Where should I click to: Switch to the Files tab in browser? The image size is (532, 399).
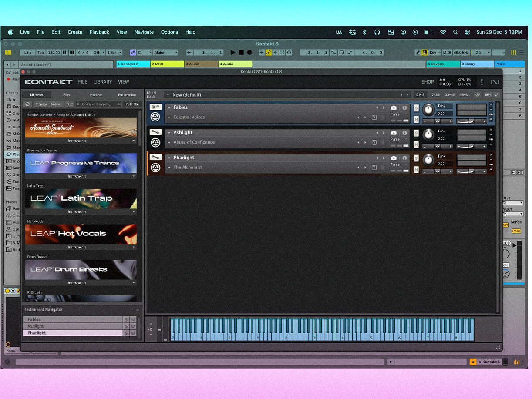coord(67,95)
